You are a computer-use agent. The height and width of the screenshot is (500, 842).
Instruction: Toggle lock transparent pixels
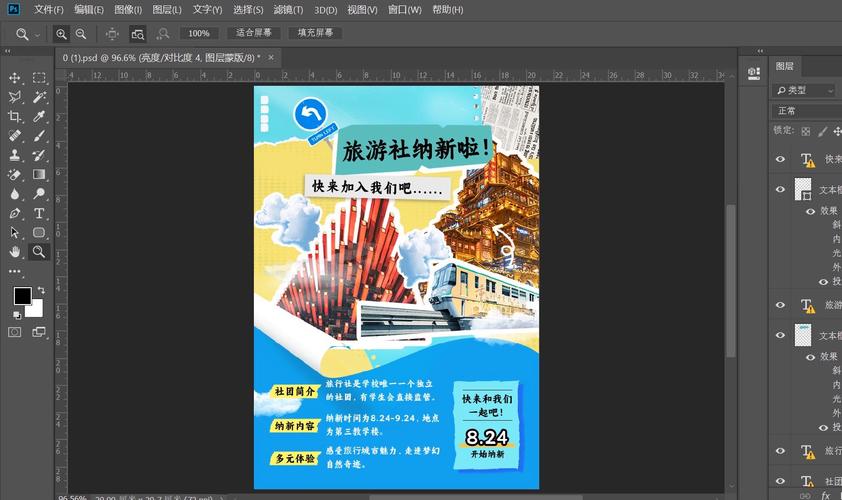[805, 131]
